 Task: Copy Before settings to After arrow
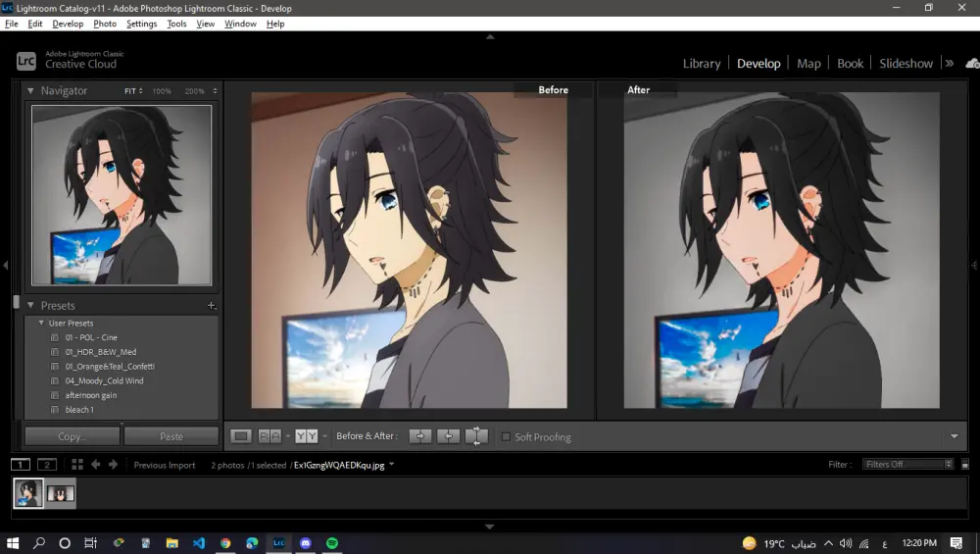[x=420, y=436]
